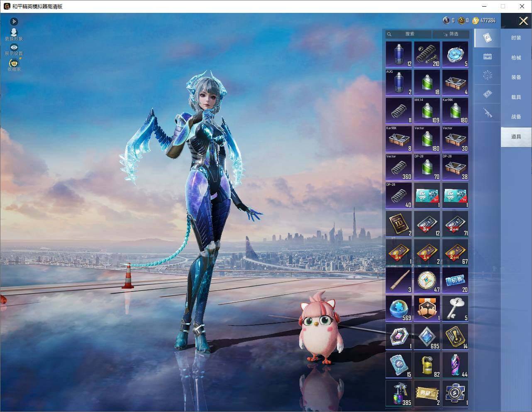
Task: Close the inventory with the X button
Action: click(x=523, y=21)
